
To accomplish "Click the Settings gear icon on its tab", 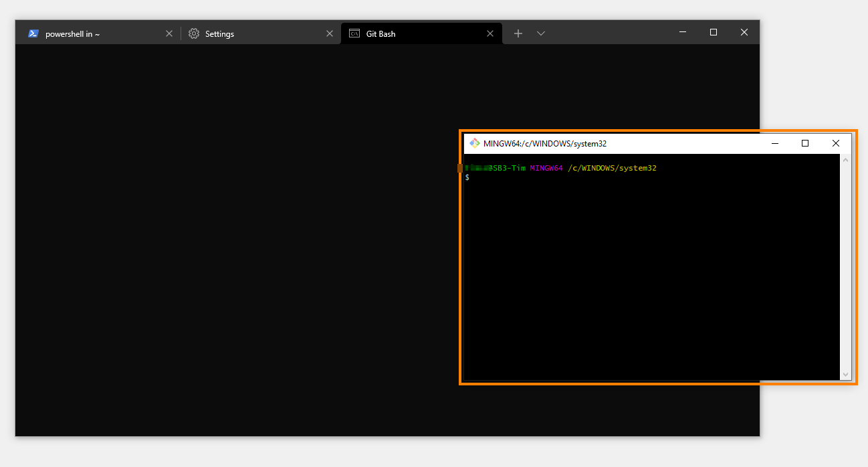I will click(193, 33).
